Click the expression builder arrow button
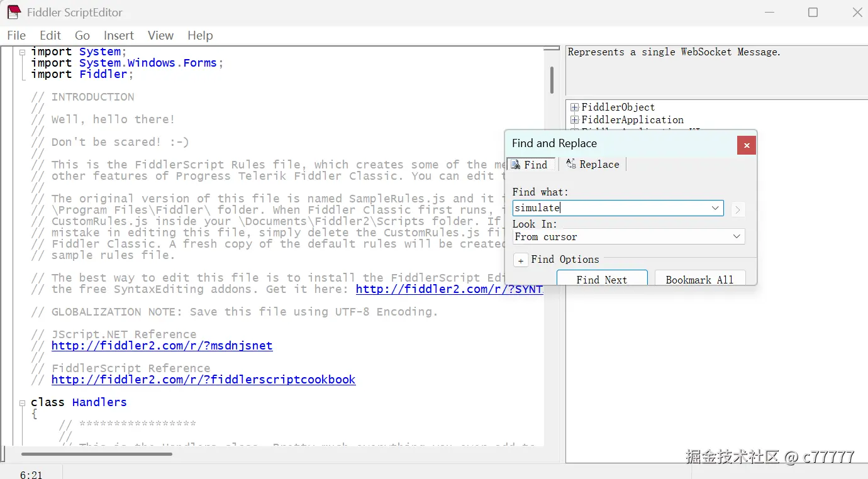Image resolution: width=868 pixels, height=479 pixels. click(738, 209)
